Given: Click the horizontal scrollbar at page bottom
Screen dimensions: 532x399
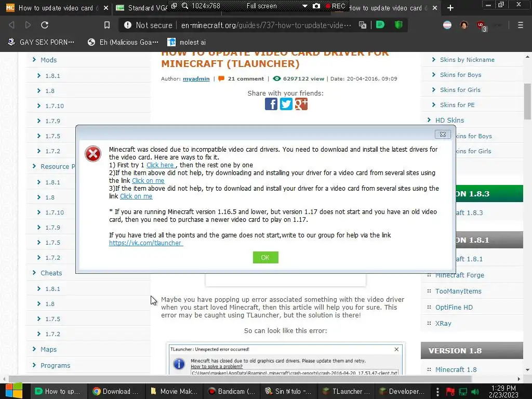Looking at the screenshot, I should click(x=240, y=379).
